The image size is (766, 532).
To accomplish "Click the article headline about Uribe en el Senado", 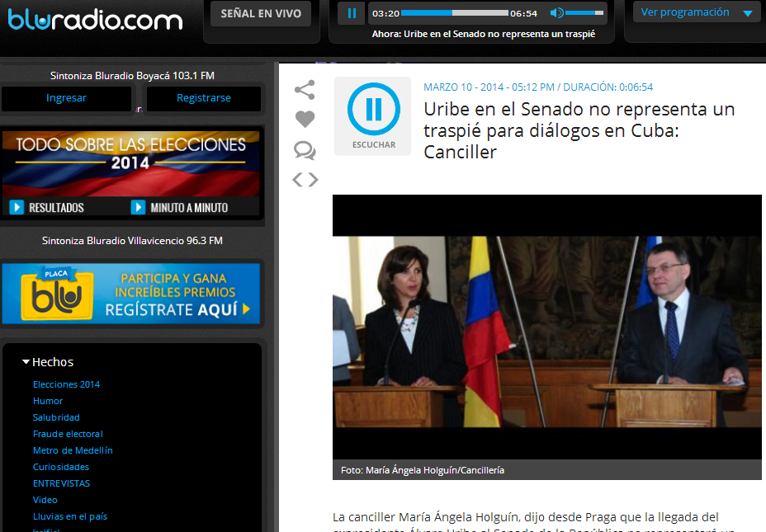I will 579,130.
